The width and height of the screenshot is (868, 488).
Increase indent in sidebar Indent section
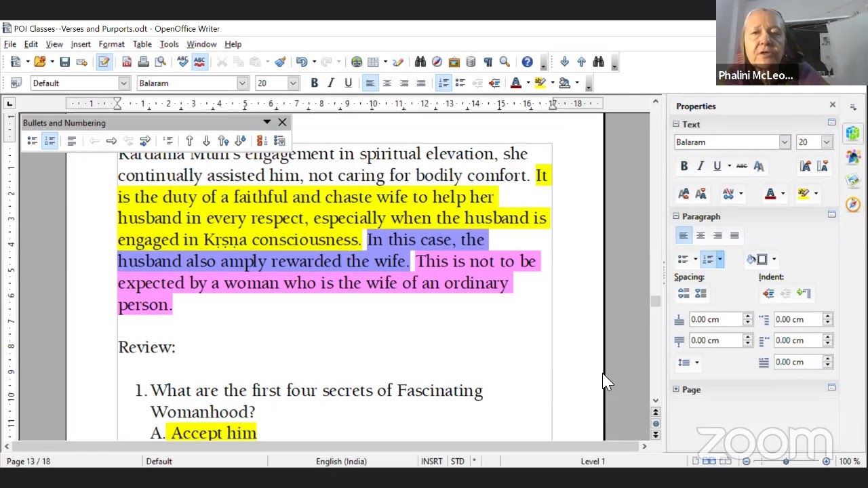coord(768,293)
